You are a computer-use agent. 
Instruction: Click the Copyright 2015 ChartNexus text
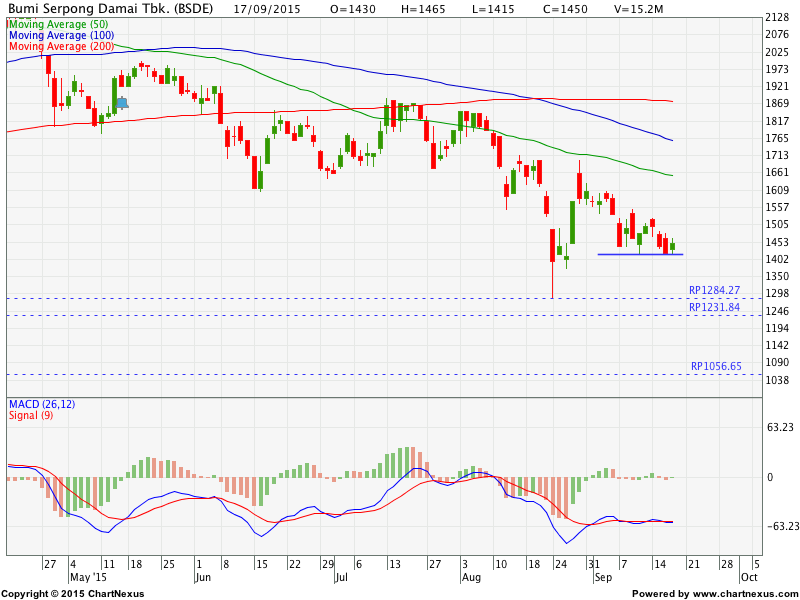[72, 593]
